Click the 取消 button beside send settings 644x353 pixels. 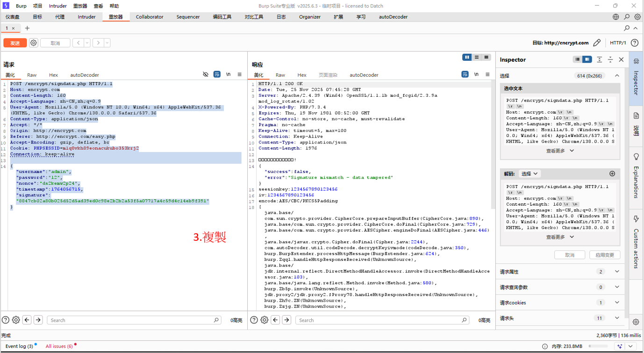pyautogui.click(x=55, y=43)
